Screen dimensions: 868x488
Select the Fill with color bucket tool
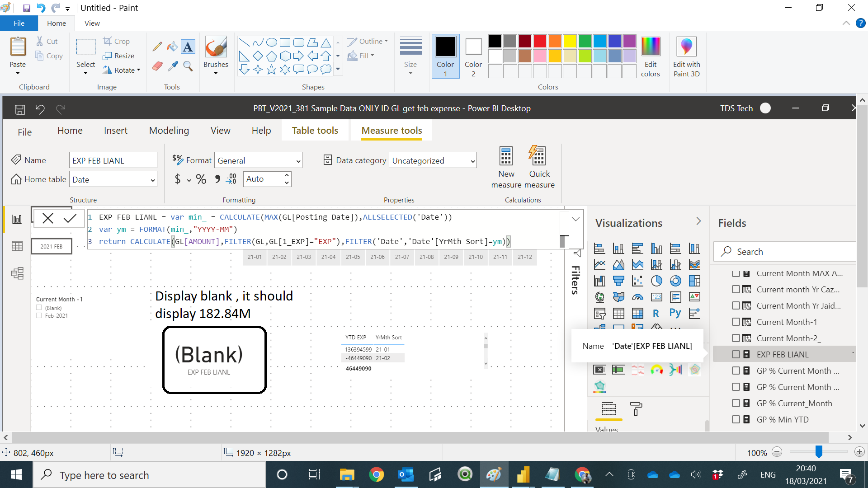172,46
